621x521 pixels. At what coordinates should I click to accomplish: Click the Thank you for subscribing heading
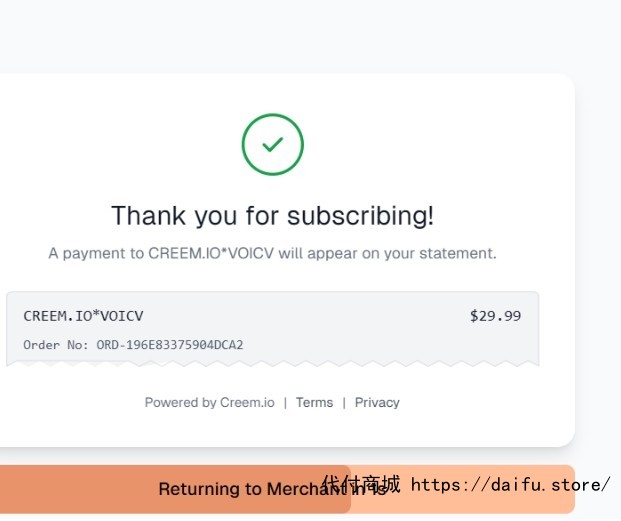point(272,216)
